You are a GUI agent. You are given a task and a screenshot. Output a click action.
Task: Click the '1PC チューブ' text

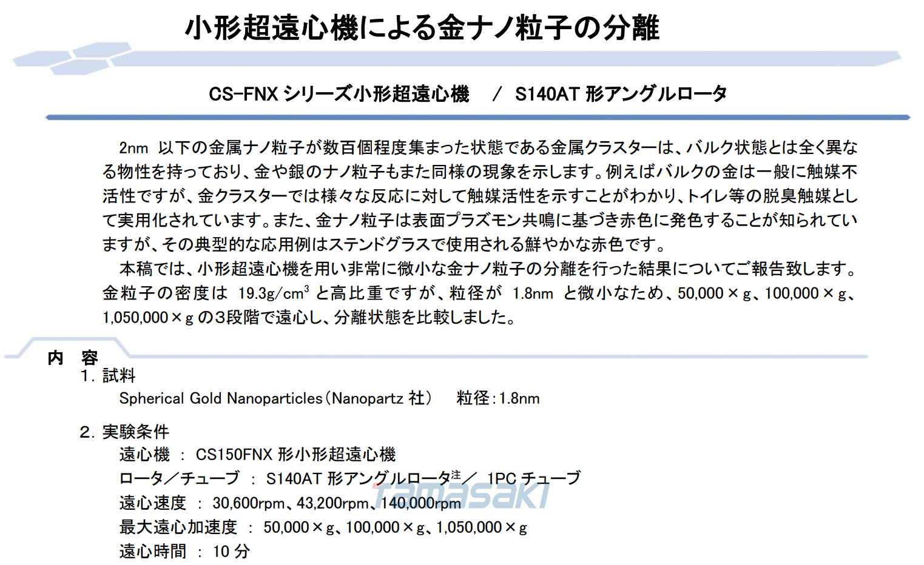coord(533,478)
